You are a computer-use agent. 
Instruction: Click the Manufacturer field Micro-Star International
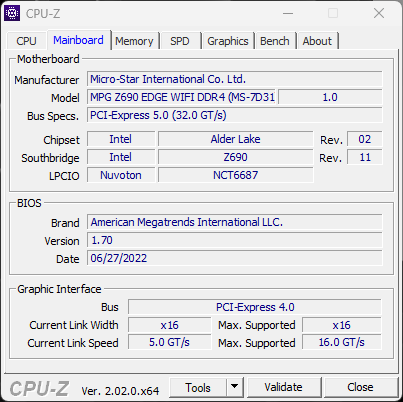tap(235, 79)
